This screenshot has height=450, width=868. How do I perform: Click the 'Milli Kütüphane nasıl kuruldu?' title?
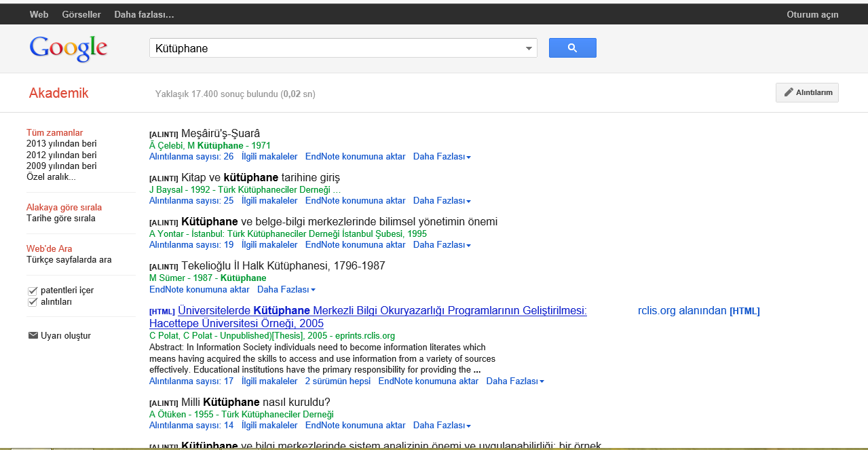(256, 402)
